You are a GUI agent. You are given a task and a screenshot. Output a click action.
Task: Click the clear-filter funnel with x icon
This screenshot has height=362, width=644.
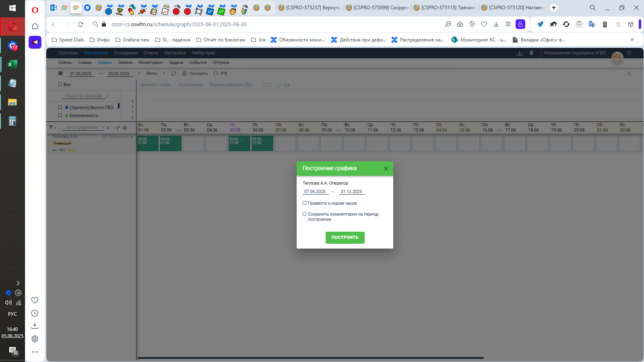(x=117, y=128)
